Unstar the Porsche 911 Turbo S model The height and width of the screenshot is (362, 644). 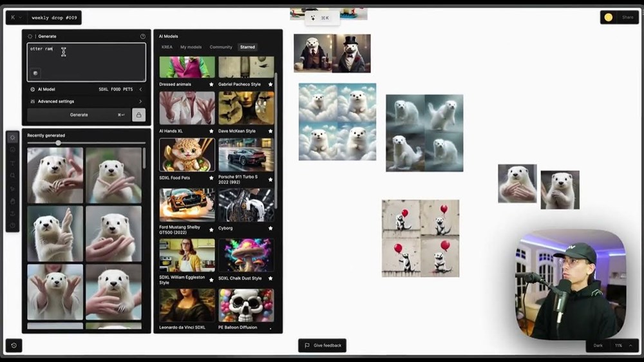pyautogui.click(x=270, y=180)
